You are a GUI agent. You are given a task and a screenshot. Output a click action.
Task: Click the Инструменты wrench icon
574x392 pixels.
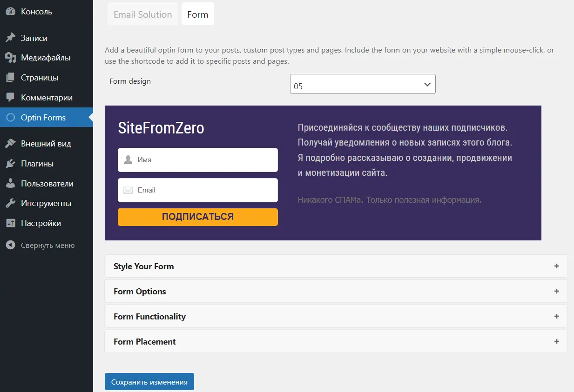point(10,203)
